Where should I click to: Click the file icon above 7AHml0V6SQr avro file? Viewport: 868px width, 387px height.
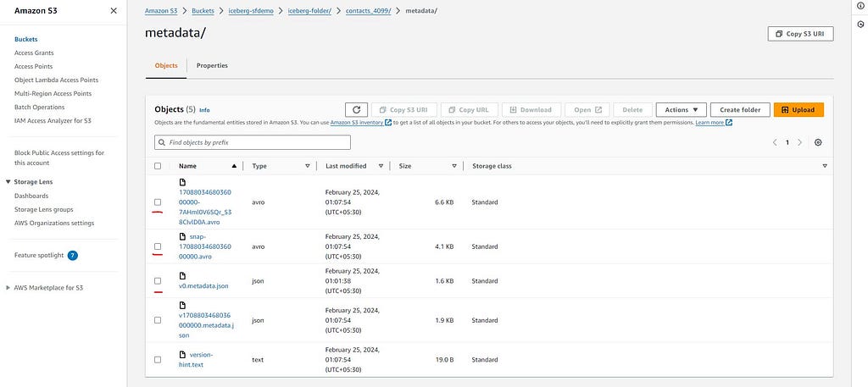[183, 182]
